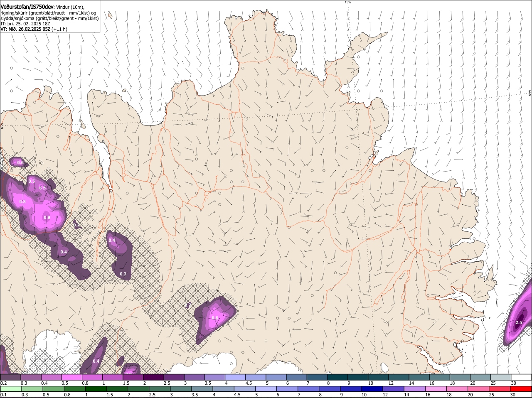The image size is (532, 398).
Task: Select the lower legend swatch labeled 25
Action: [x=500, y=389]
